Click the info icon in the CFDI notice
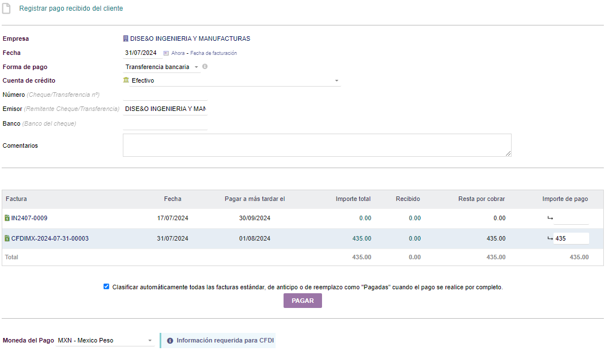605x364 pixels. pos(170,341)
